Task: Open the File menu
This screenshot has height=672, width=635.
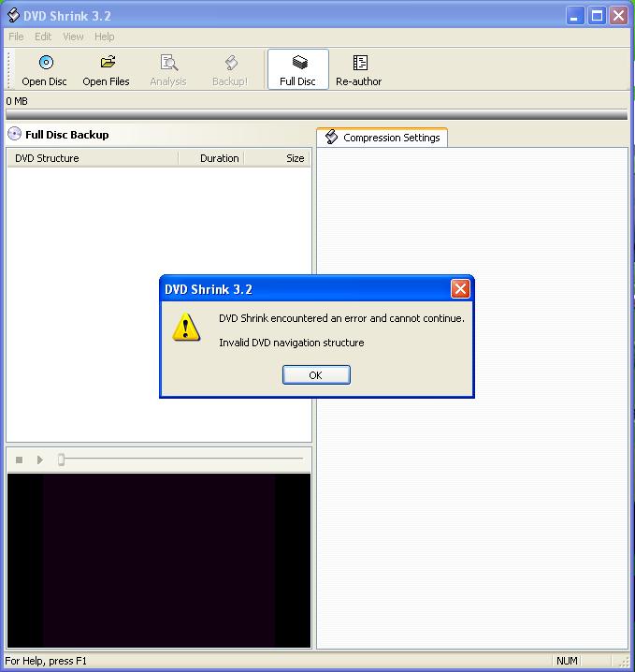Action: pos(16,37)
